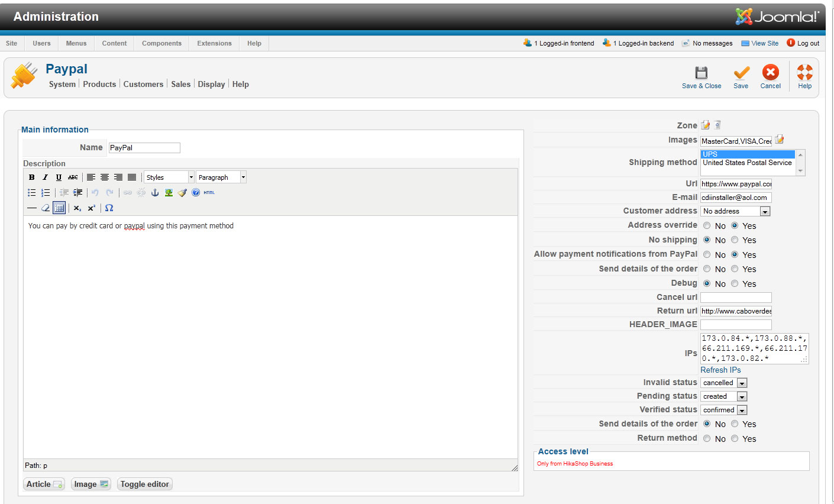Set Return method to No
This screenshot has height=504, width=834.
[707, 439]
